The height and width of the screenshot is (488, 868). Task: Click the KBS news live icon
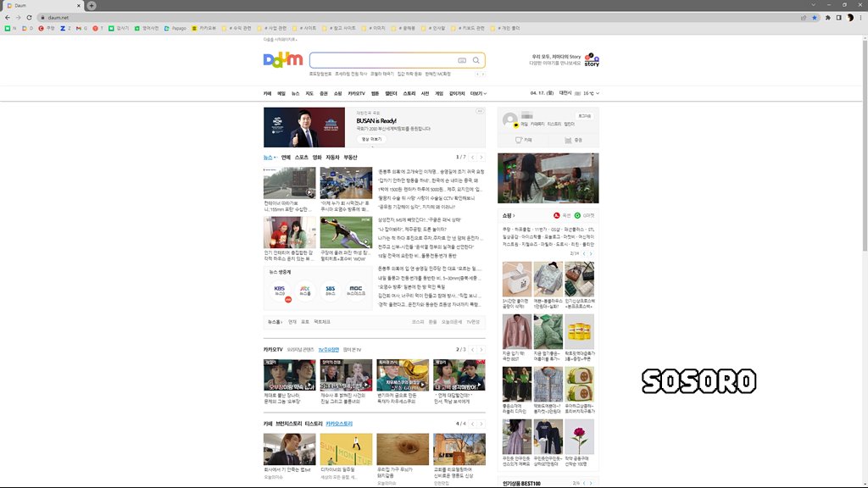click(280, 290)
